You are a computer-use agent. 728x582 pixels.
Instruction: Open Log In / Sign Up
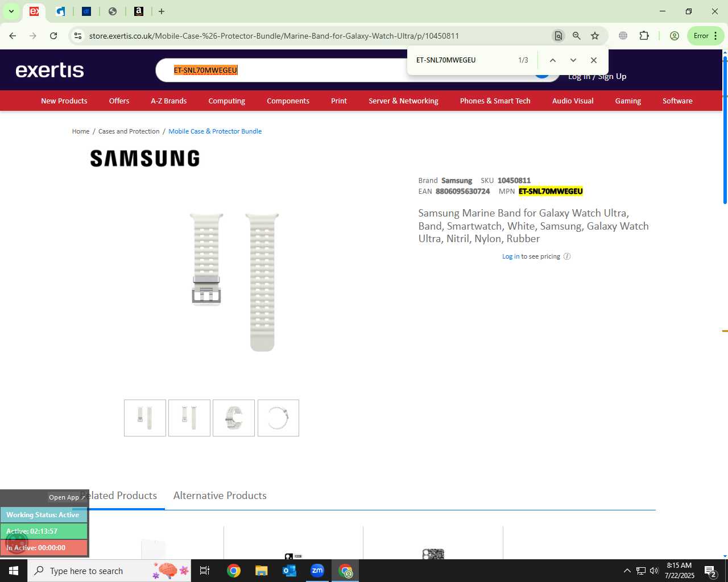tap(597, 76)
